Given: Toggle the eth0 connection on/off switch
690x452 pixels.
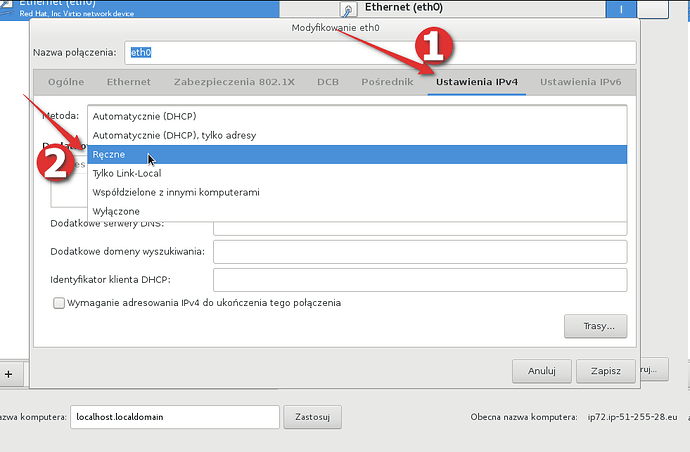Looking at the screenshot, I should coord(650,9).
